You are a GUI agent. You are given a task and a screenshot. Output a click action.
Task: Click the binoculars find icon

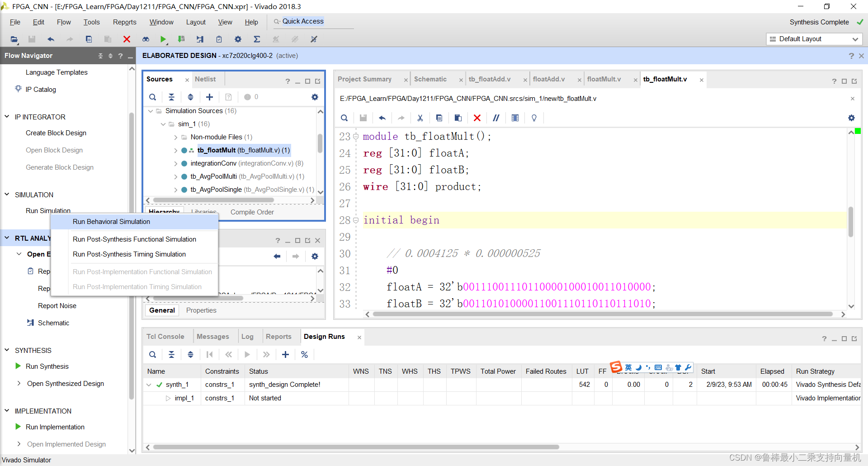146,39
